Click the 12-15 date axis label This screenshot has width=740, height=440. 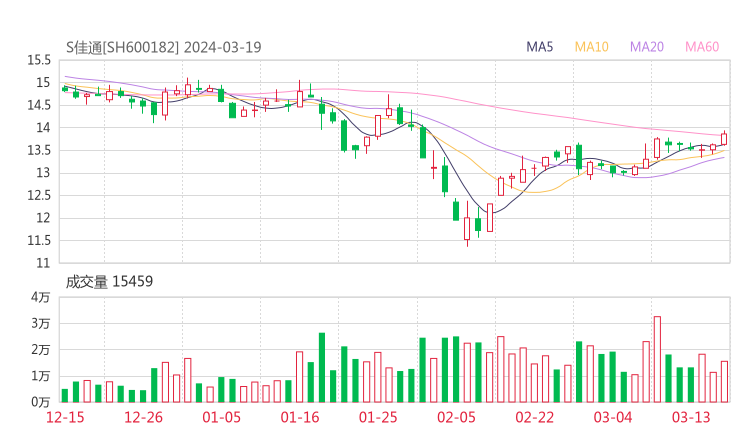click(x=65, y=417)
